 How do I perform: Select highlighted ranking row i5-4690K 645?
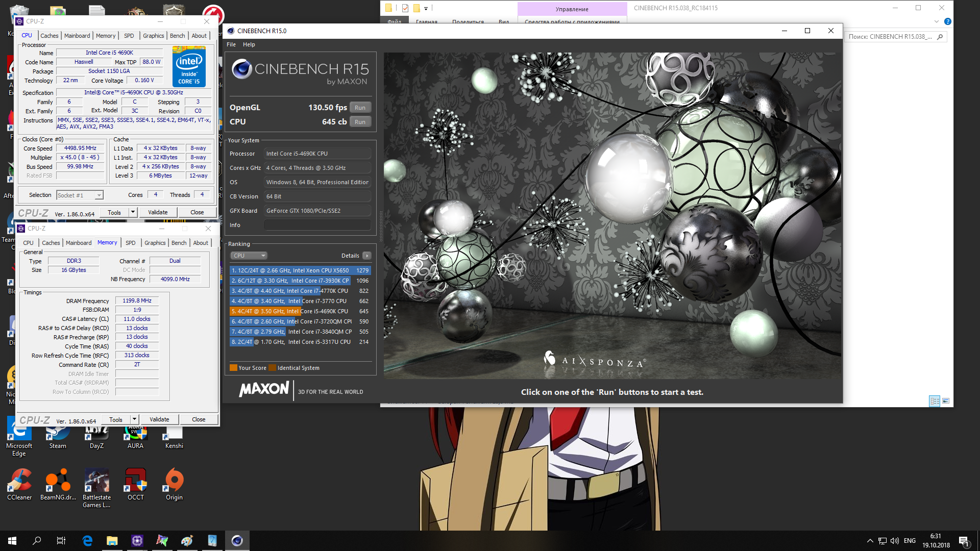[x=300, y=311]
